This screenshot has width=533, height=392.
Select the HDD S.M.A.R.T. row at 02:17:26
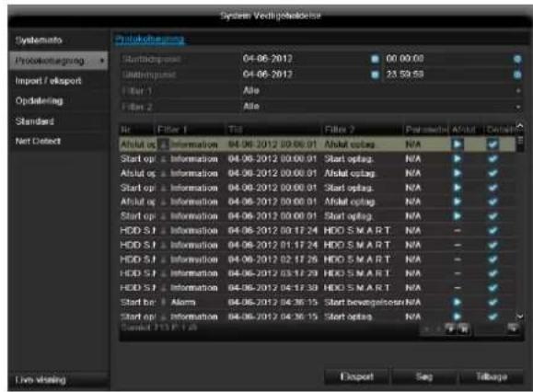318,259
